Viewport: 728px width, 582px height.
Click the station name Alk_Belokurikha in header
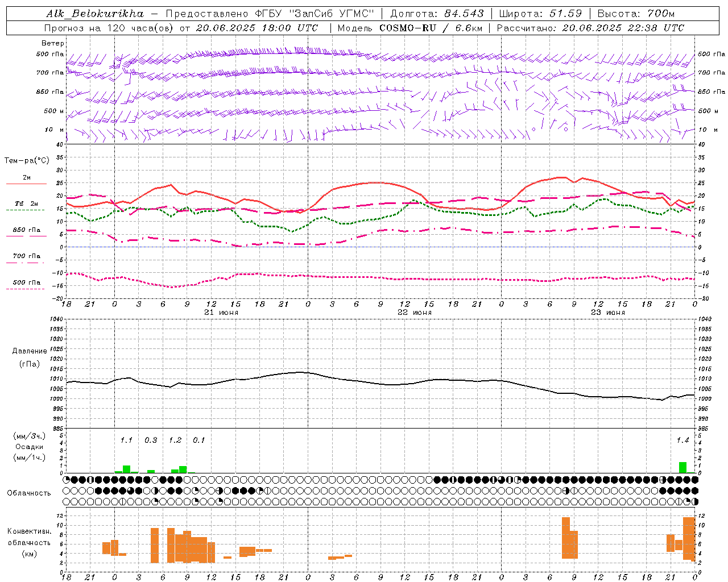(x=96, y=14)
